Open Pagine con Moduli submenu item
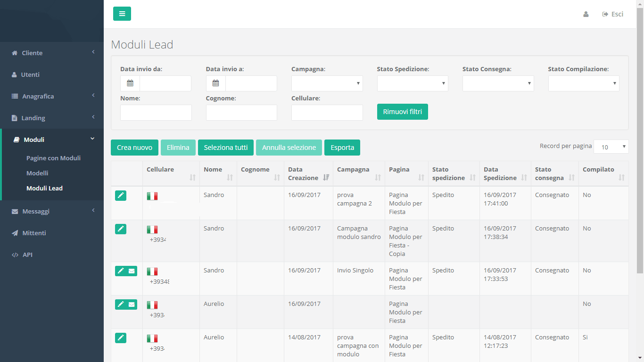644x362 pixels. [x=53, y=158]
